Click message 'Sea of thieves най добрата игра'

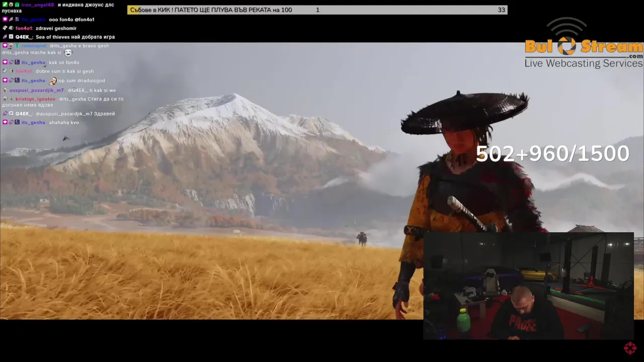[x=75, y=37]
